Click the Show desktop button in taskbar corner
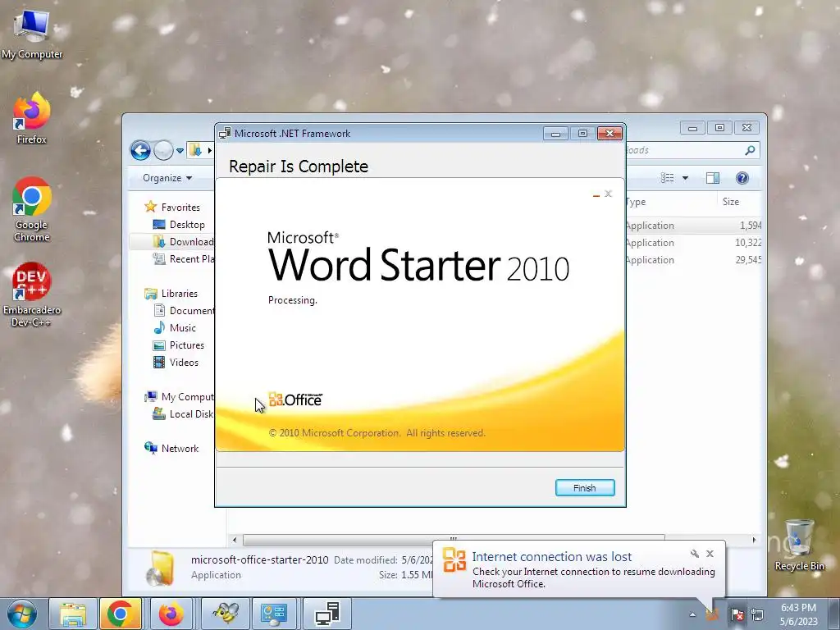The width and height of the screenshot is (840, 630). (x=833, y=614)
